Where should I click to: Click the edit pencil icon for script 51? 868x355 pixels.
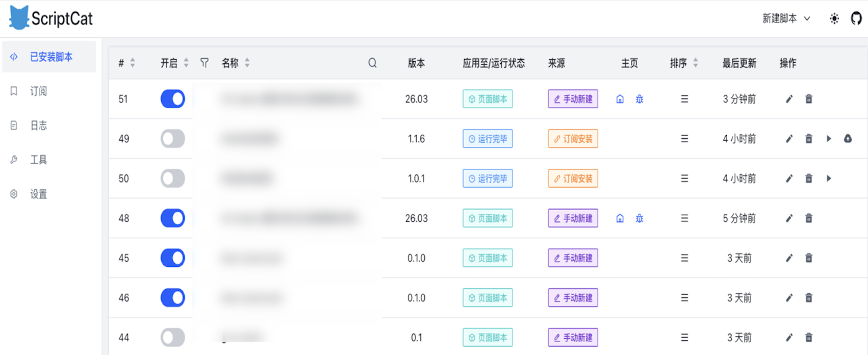pos(789,99)
